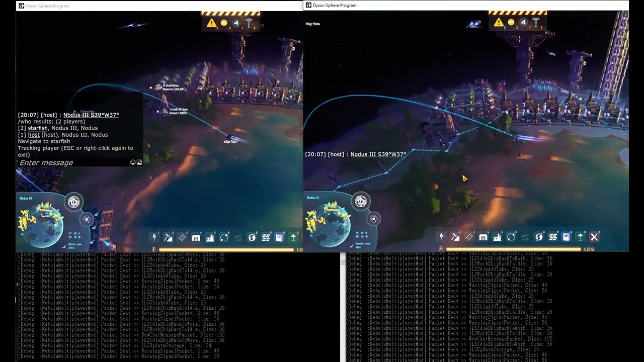This screenshot has height=362, width=644.
Task: Click starmap round button above left minimap
Action: [74, 202]
